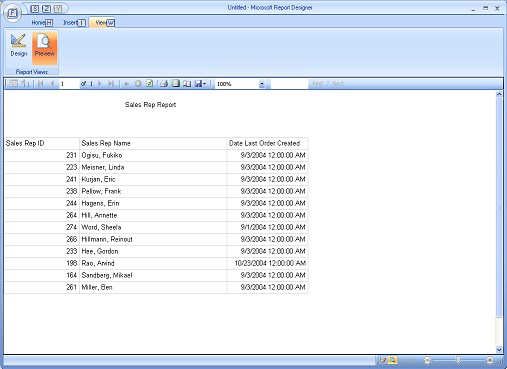Select the Hillmann, Reinout name cell

point(153,239)
